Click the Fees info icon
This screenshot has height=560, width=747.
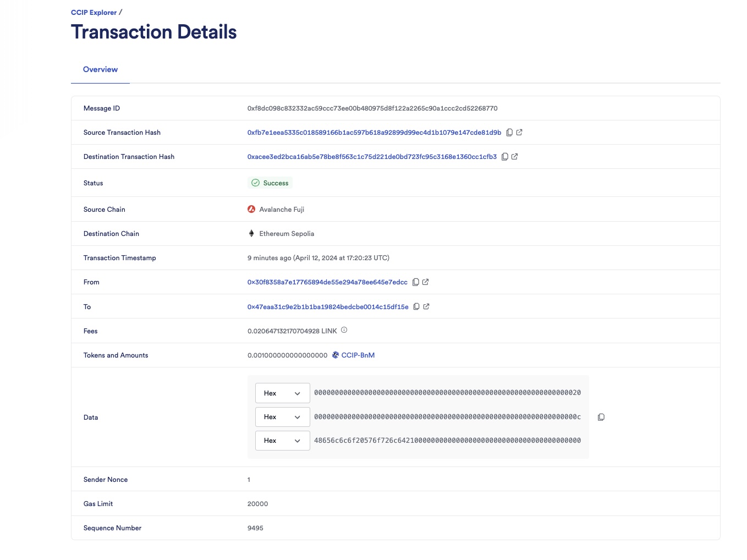(x=344, y=330)
